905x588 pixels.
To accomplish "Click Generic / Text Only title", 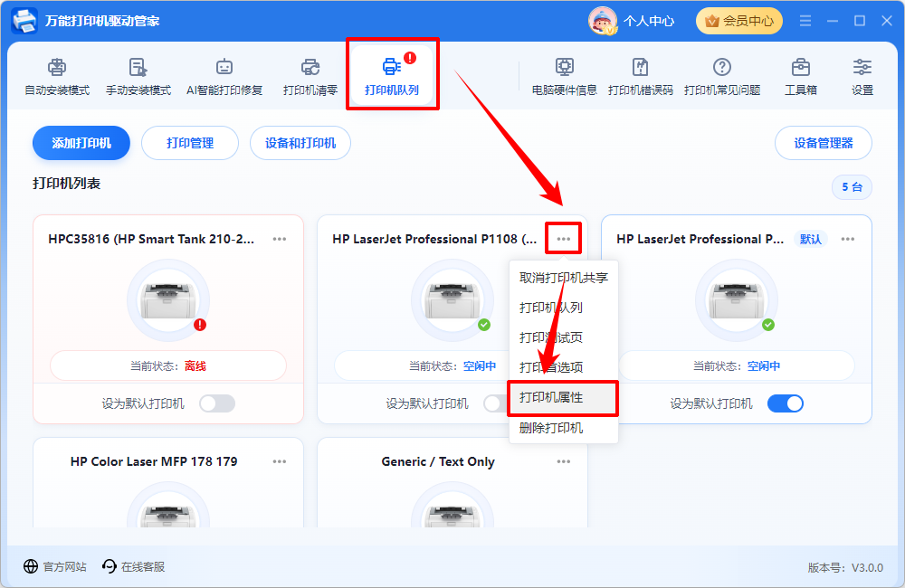I will pos(438,461).
